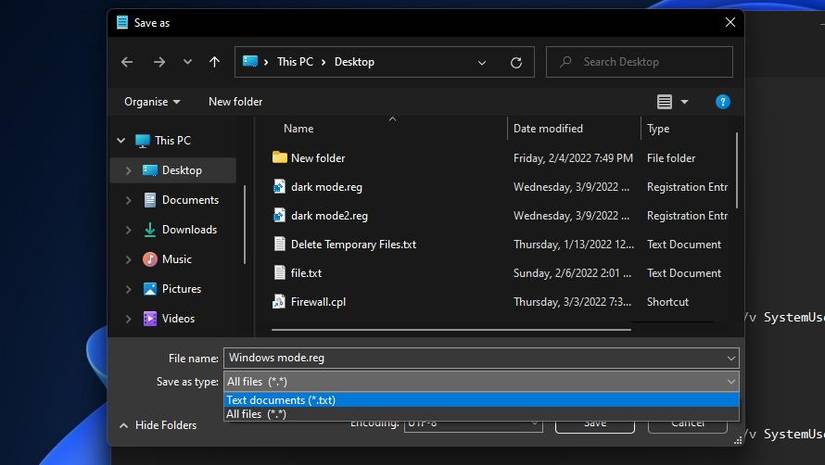
Task: Choose All files (*.*) in dropdown list
Action: pyautogui.click(x=481, y=414)
